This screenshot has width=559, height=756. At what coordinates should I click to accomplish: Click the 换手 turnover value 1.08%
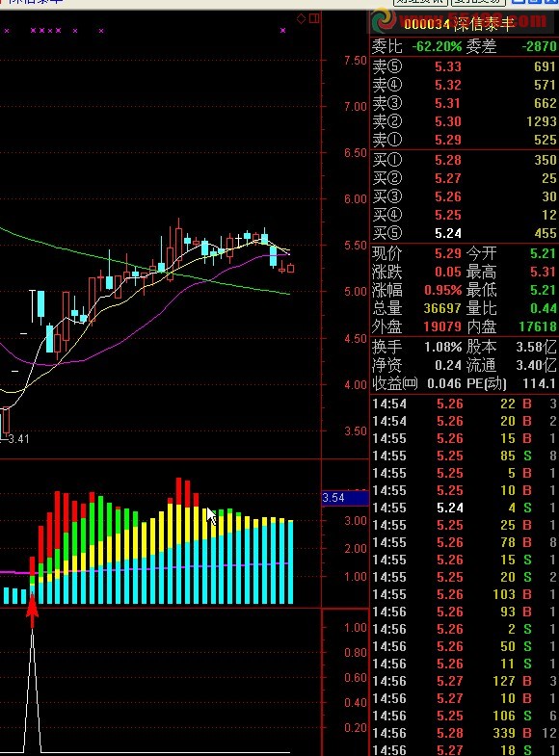(x=443, y=347)
